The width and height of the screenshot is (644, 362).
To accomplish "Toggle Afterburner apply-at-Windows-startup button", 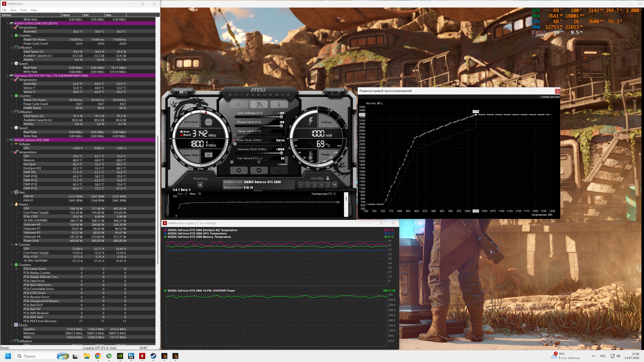I will click(x=200, y=185).
